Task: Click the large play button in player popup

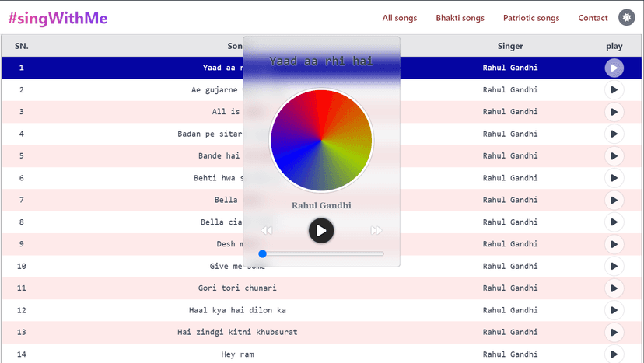Action: [321, 231]
